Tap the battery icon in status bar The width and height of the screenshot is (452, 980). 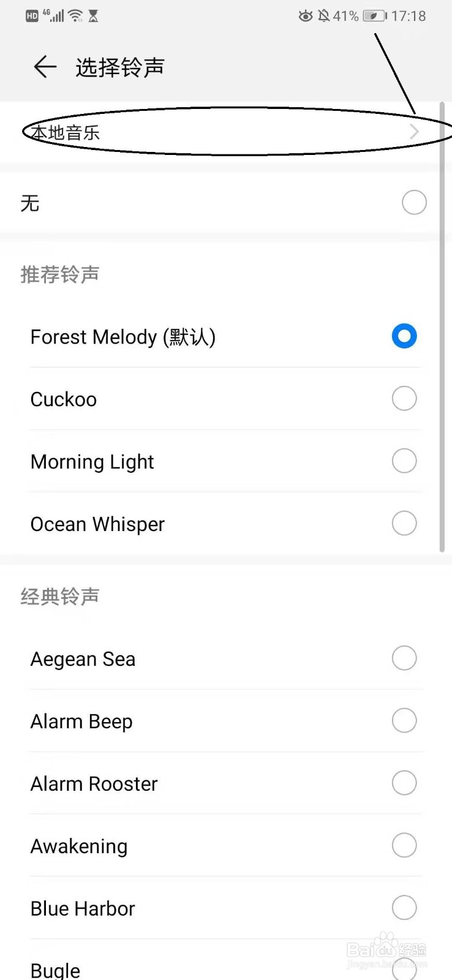(x=374, y=16)
